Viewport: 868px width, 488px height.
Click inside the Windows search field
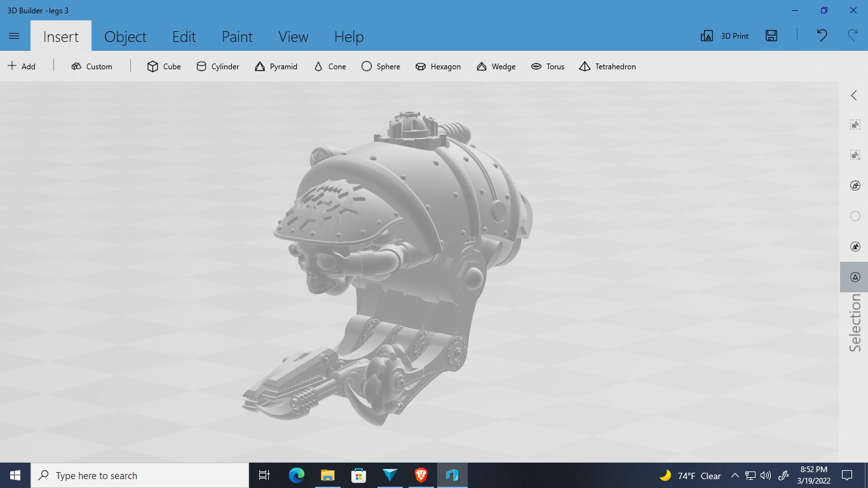(140, 475)
